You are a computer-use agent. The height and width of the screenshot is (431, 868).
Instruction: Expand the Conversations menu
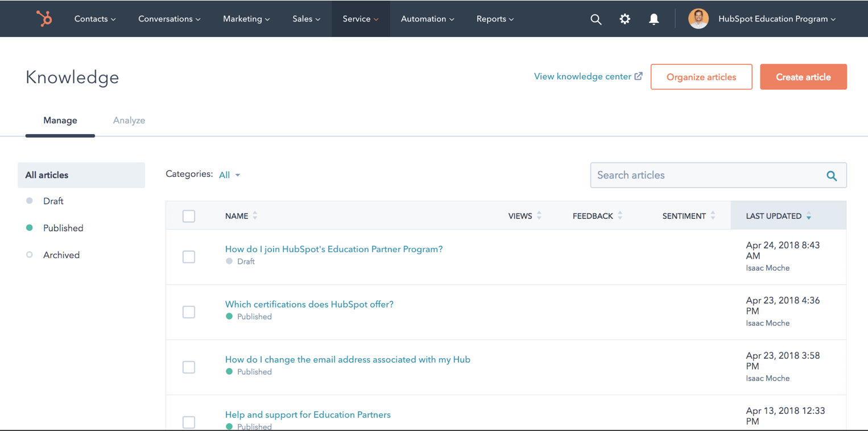pyautogui.click(x=170, y=19)
